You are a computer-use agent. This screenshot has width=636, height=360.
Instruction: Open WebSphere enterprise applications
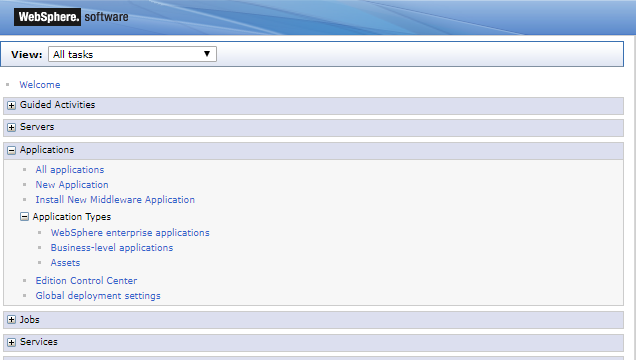coord(130,233)
